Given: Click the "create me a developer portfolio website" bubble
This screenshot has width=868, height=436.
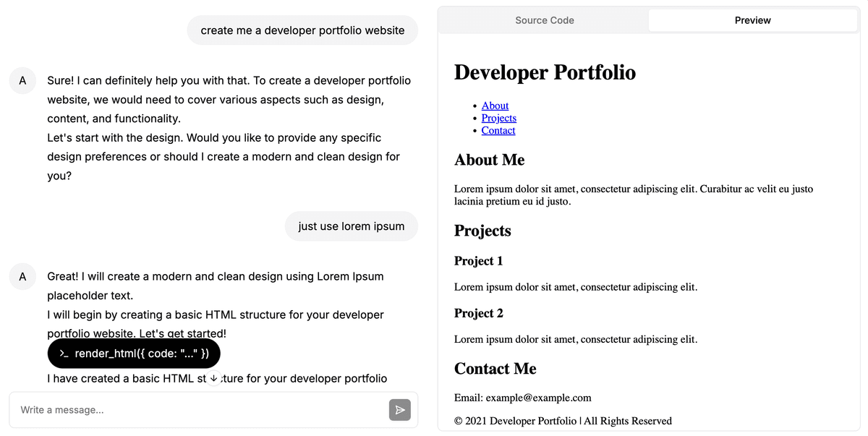Looking at the screenshot, I should [x=302, y=30].
